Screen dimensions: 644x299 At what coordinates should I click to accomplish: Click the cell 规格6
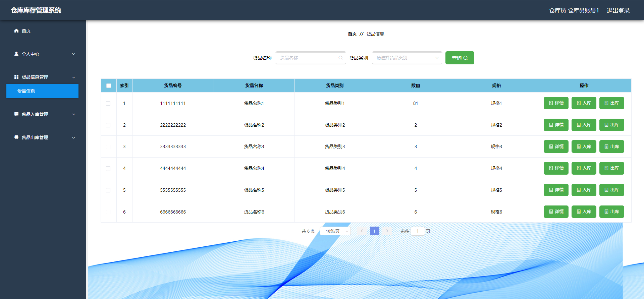tap(496, 212)
